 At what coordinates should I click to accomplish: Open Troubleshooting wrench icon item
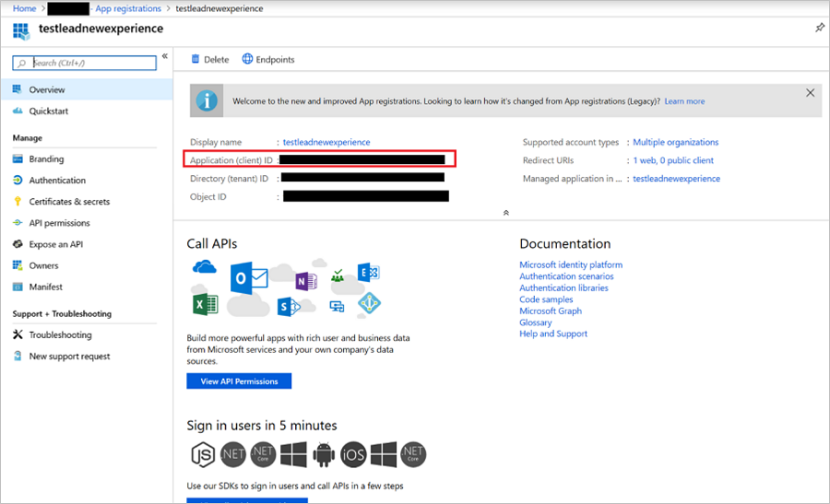pos(18,335)
